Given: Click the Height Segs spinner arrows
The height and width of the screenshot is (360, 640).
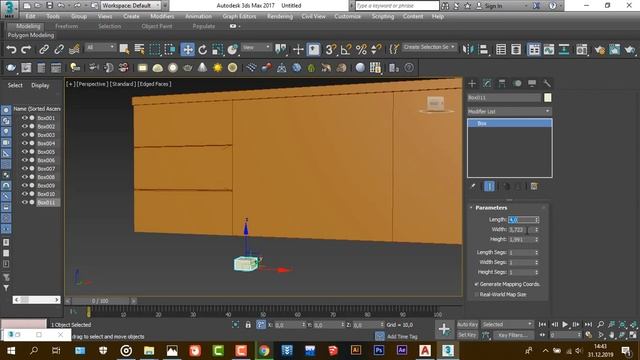Looking at the screenshot, I should [x=537, y=272].
